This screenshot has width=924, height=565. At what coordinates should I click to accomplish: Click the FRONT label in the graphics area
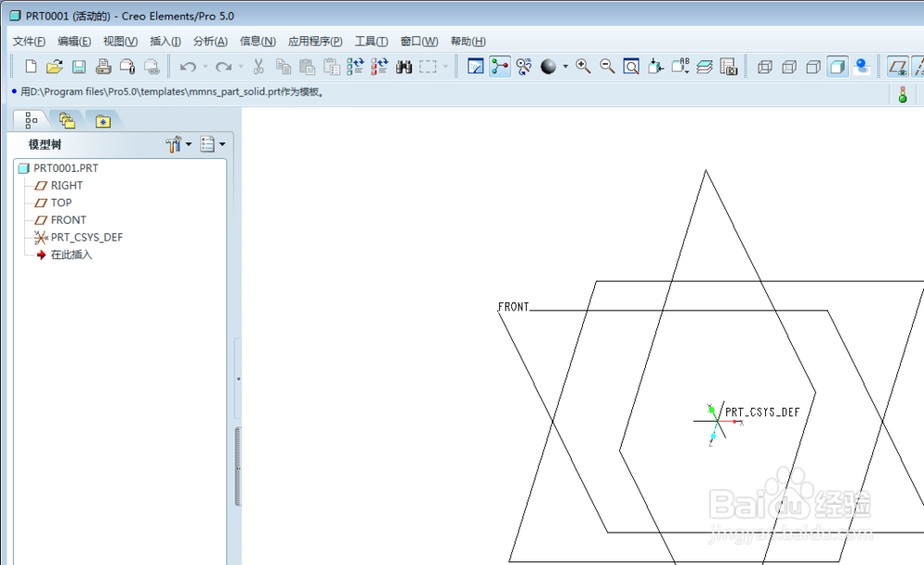pos(513,307)
